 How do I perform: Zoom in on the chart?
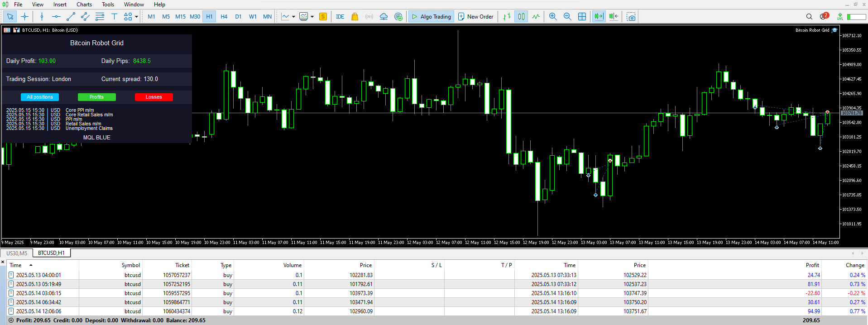coord(553,17)
